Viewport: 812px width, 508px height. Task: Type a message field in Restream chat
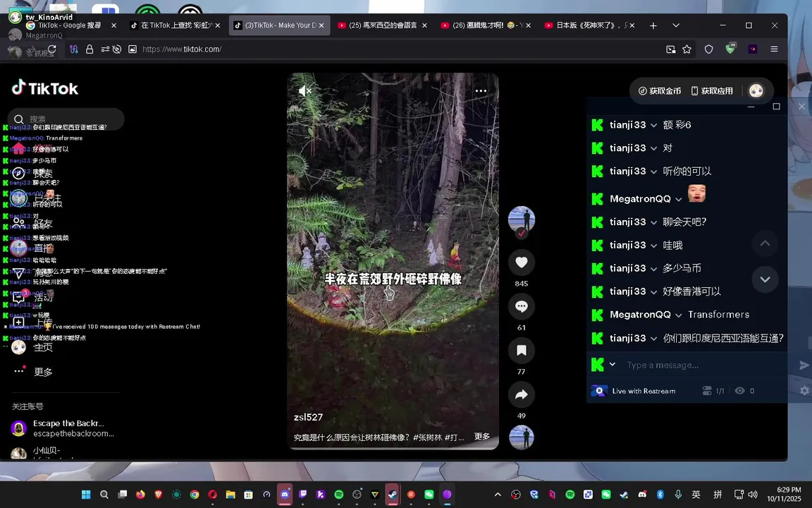[x=708, y=365]
